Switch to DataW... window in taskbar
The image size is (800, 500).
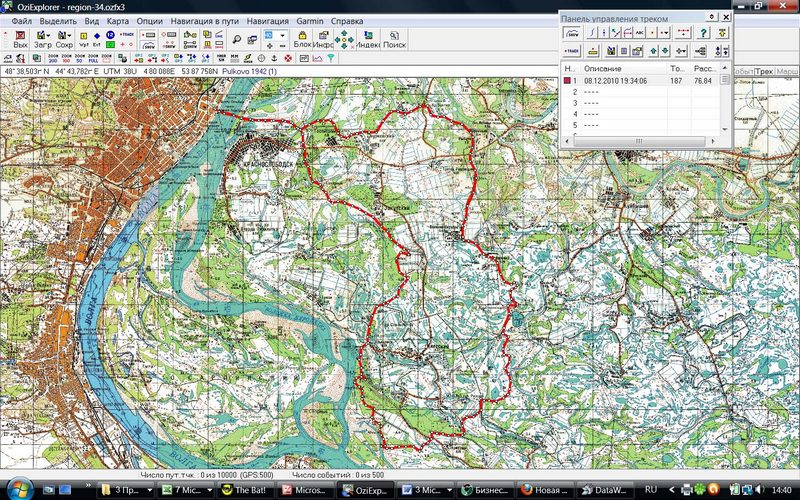coord(605,490)
